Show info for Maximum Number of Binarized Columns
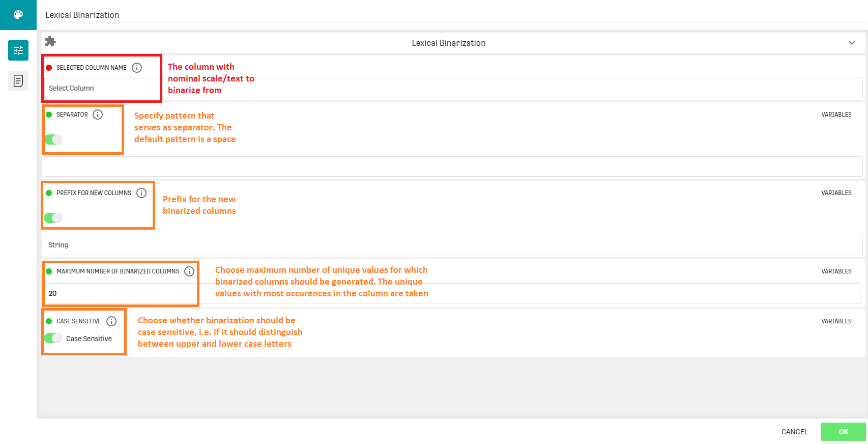 pyautogui.click(x=189, y=271)
